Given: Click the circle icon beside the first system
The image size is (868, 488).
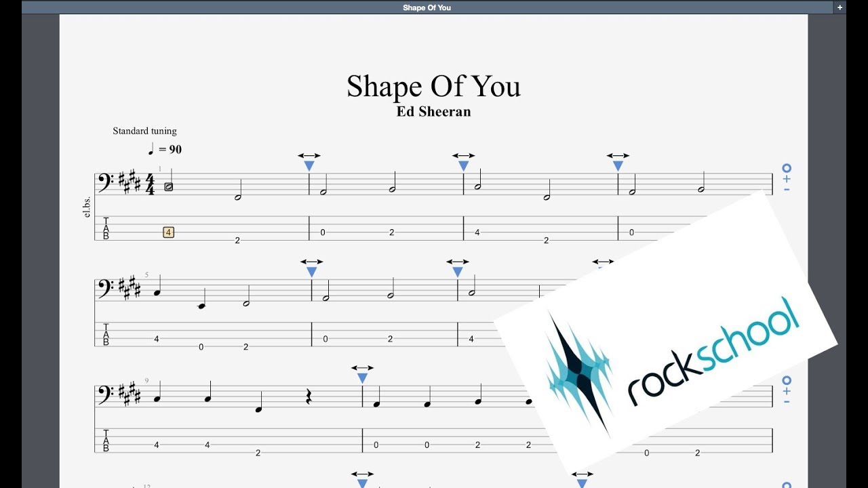Looking at the screenshot, I should point(787,168).
